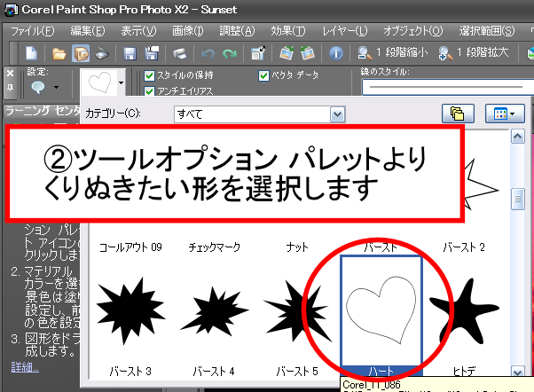The width and height of the screenshot is (534, 392).
Task: Open the ファイル(F) menu
Action: [x=32, y=31]
